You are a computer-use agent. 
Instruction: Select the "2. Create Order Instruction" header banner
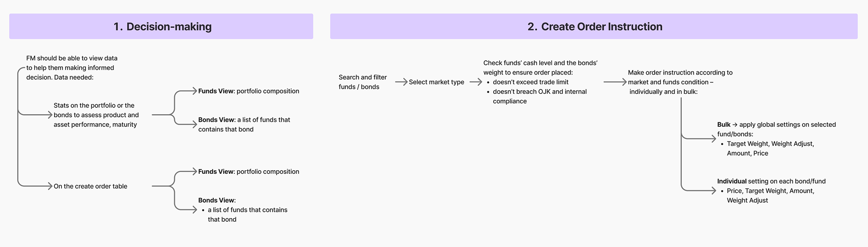point(594,27)
